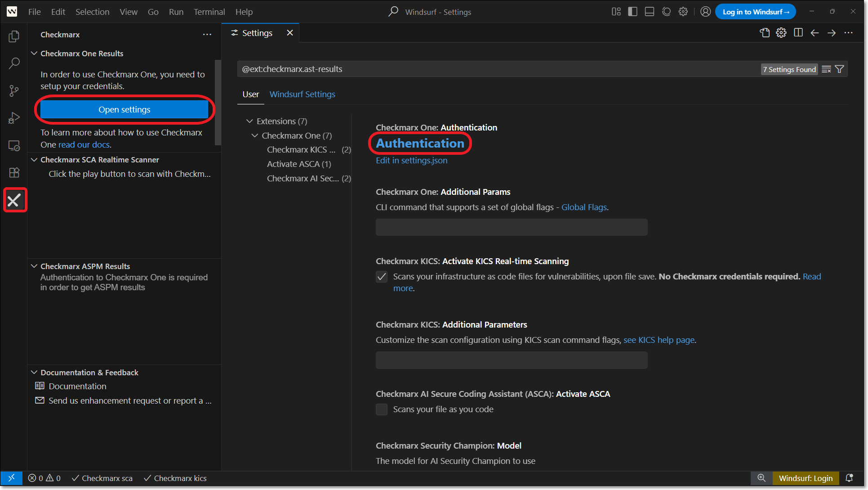
Task: Open the accounts profile icon
Action: click(x=706, y=12)
